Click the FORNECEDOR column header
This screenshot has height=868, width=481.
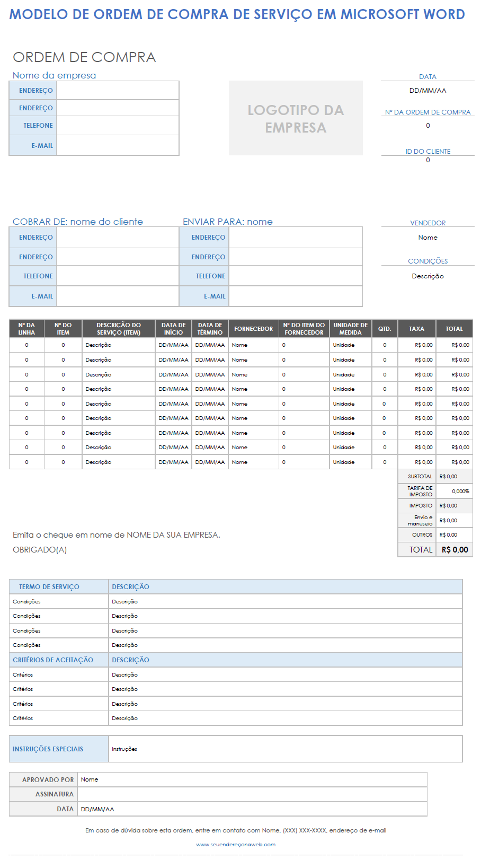pyautogui.click(x=253, y=329)
